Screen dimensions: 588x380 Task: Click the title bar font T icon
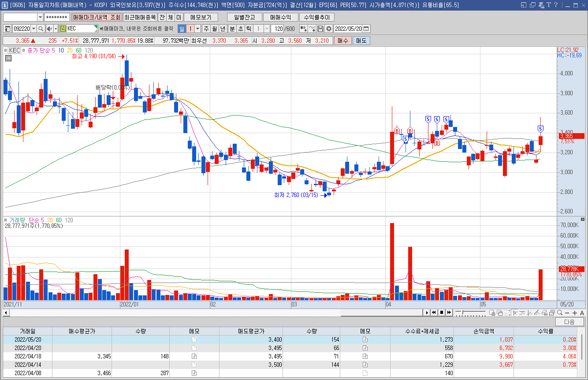click(549, 5)
